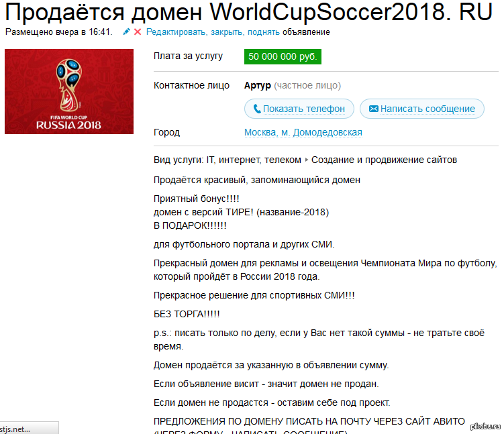
Task: Open the Москва, м. Домодедовская location link
Action: pos(303,132)
